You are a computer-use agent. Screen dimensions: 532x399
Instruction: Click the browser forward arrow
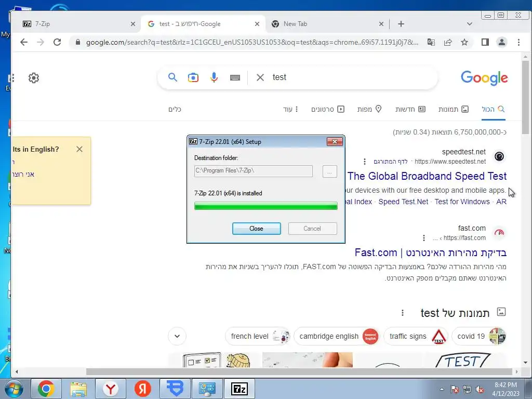click(41, 42)
